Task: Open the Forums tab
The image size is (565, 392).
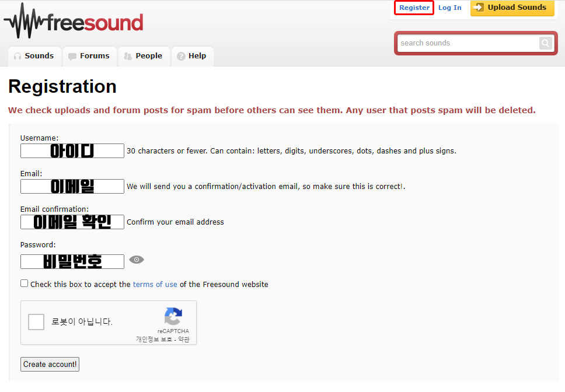Action: 89,56
